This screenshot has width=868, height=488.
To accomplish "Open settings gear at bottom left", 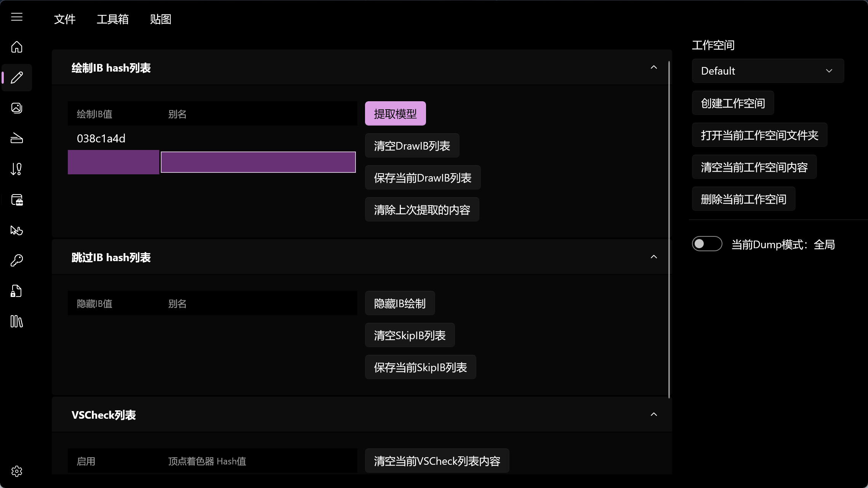I will click(17, 471).
